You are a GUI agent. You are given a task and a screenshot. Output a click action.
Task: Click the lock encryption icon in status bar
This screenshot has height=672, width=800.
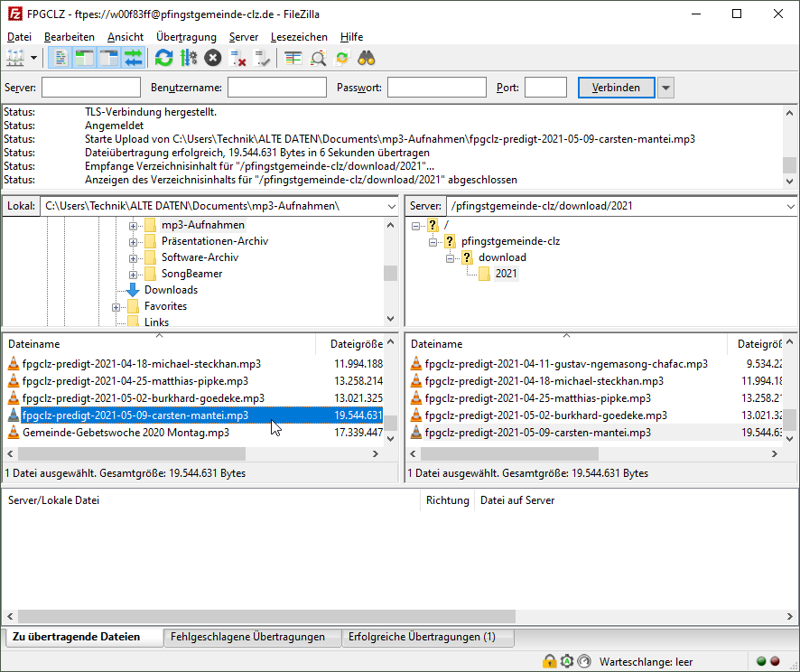[x=549, y=662]
